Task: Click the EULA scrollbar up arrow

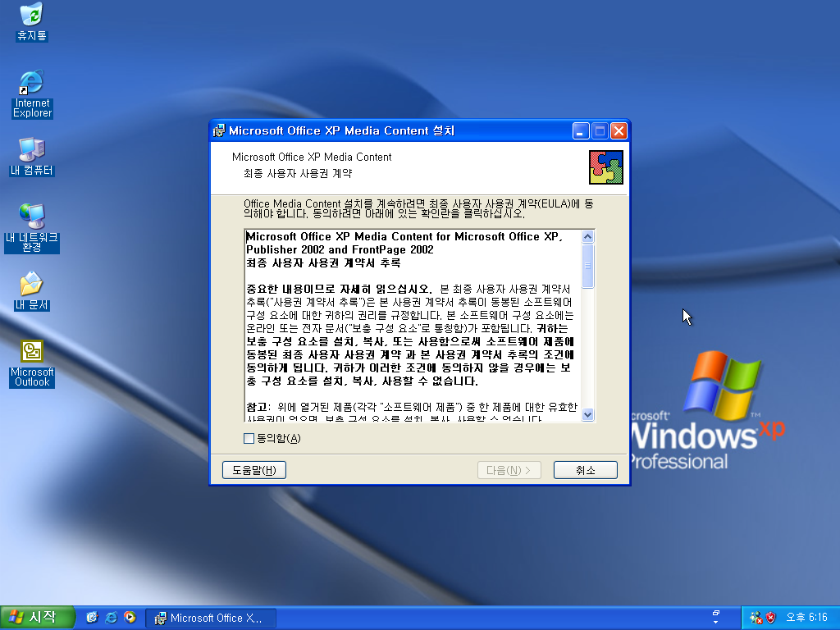Action: point(587,237)
